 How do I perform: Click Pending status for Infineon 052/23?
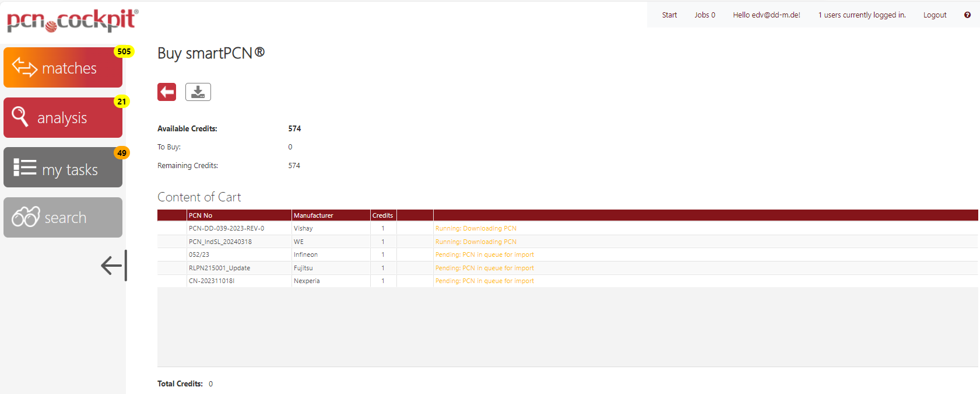[x=484, y=254]
